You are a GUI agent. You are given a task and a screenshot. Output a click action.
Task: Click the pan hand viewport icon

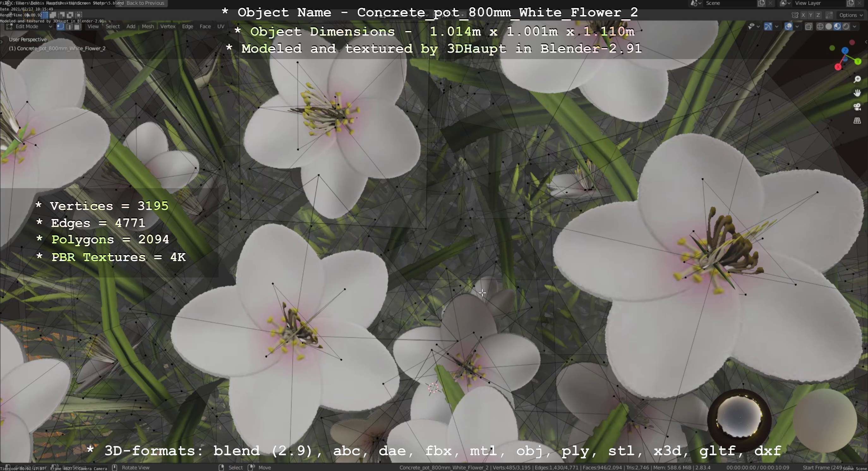pyautogui.click(x=857, y=93)
